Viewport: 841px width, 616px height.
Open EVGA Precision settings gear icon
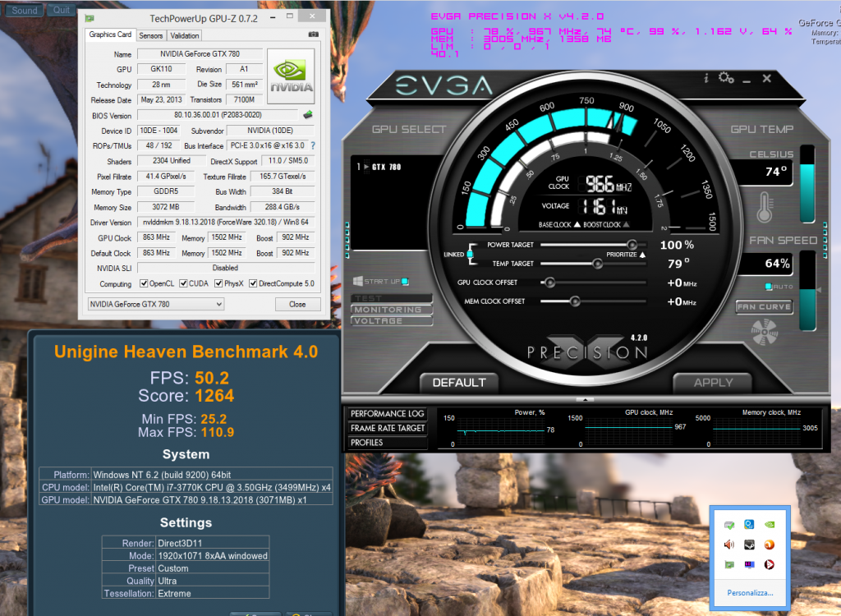[725, 78]
